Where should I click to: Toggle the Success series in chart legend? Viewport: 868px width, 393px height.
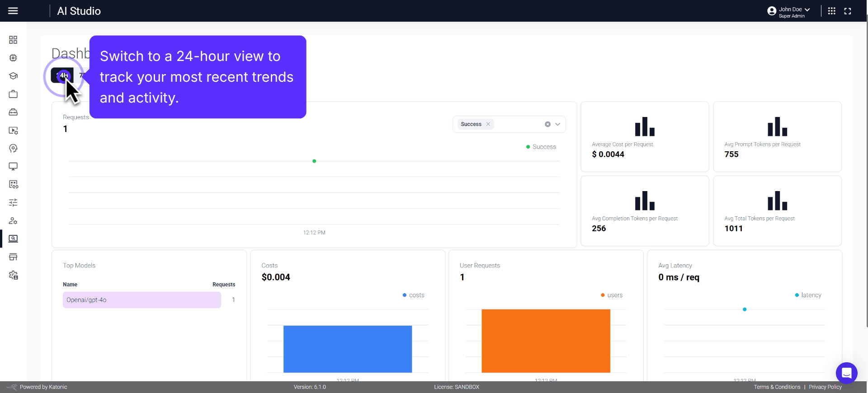tap(541, 147)
